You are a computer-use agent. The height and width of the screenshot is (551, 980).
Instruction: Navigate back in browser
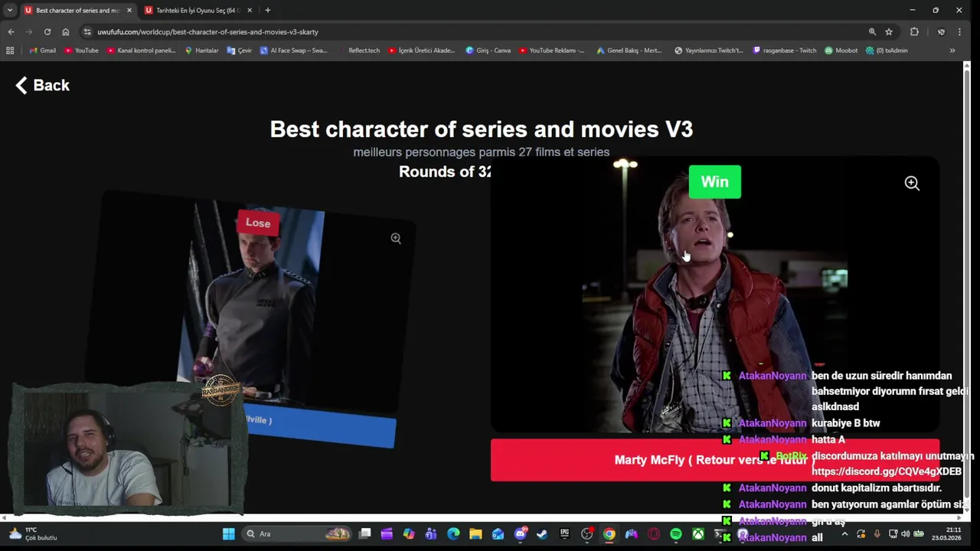[x=11, y=31]
